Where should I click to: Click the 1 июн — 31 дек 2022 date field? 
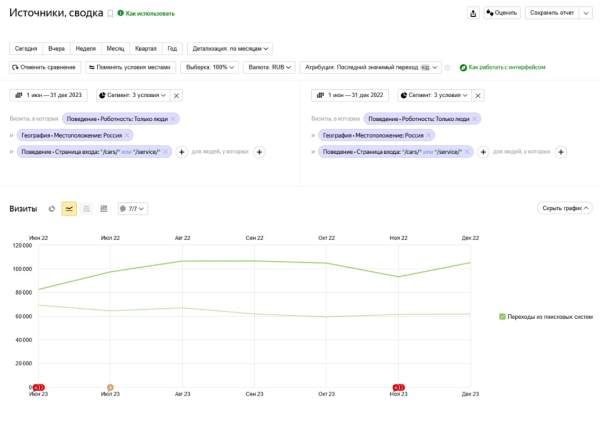pos(350,95)
